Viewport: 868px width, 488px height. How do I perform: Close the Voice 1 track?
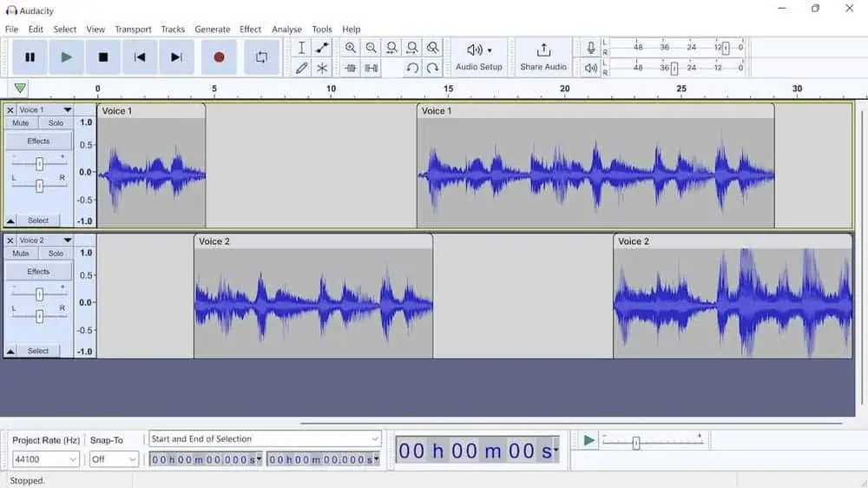(10, 109)
